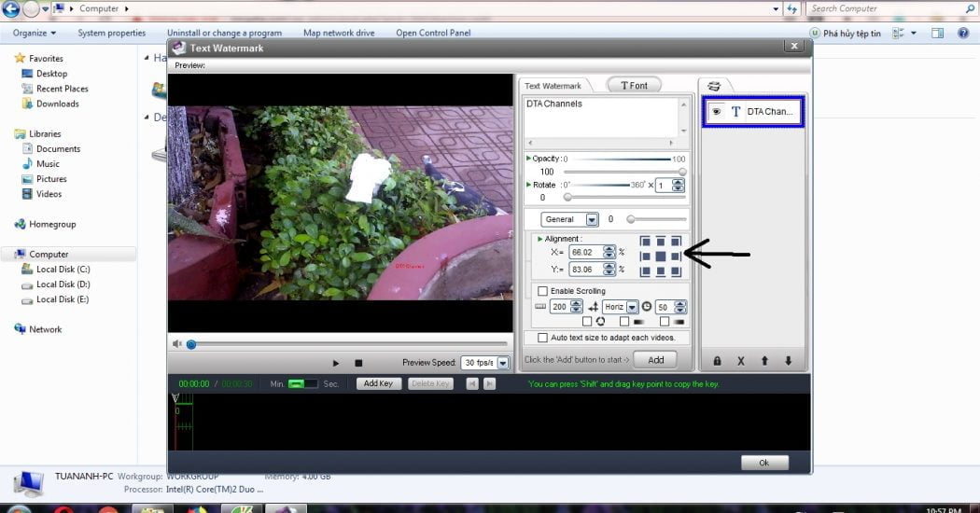The image size is (980, 513).
Task: Click the X= 66.02 input field
Action: coord(585,252)
